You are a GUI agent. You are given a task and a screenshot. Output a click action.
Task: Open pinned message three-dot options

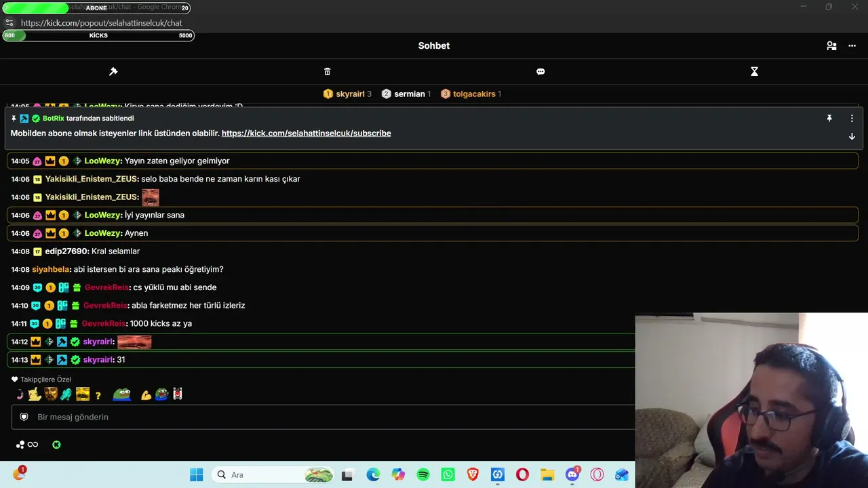[852, 118]
